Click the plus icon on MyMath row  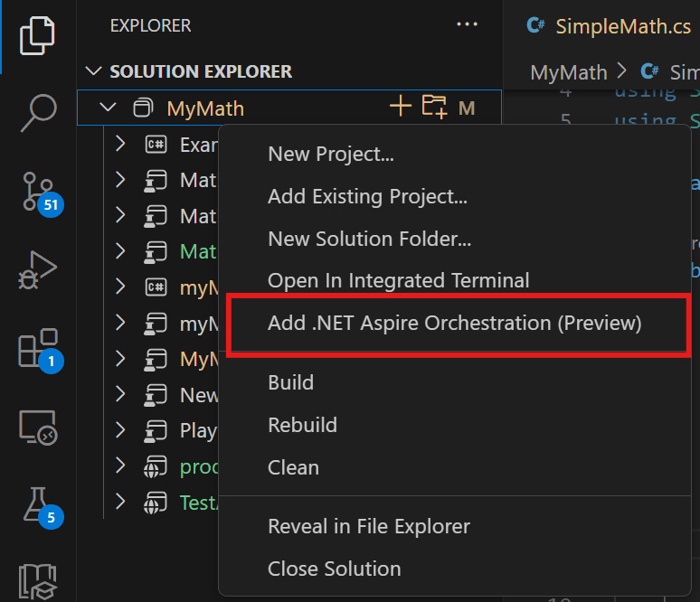pos(401,107)
